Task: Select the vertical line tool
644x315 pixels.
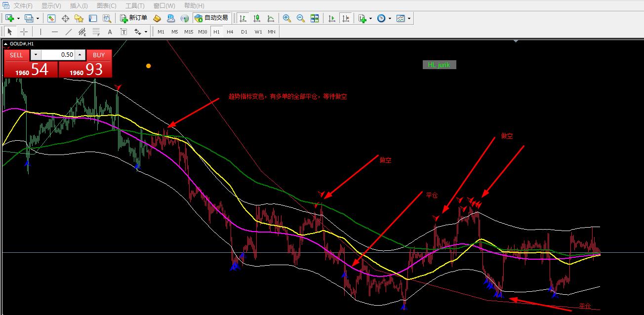Action: click(x=40, y=32)
